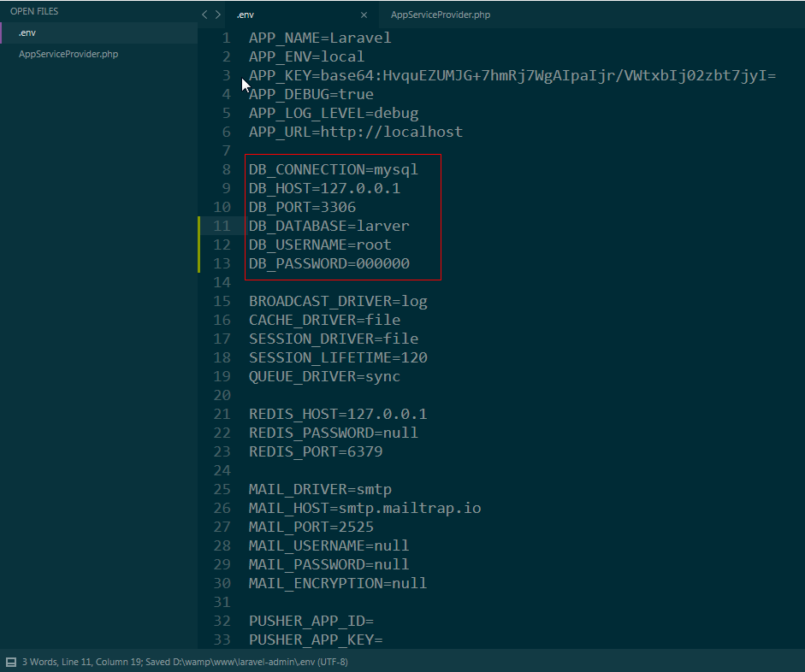
Task: Click the SESSION_LIFETIME=120 line
Action: [338, 357]
